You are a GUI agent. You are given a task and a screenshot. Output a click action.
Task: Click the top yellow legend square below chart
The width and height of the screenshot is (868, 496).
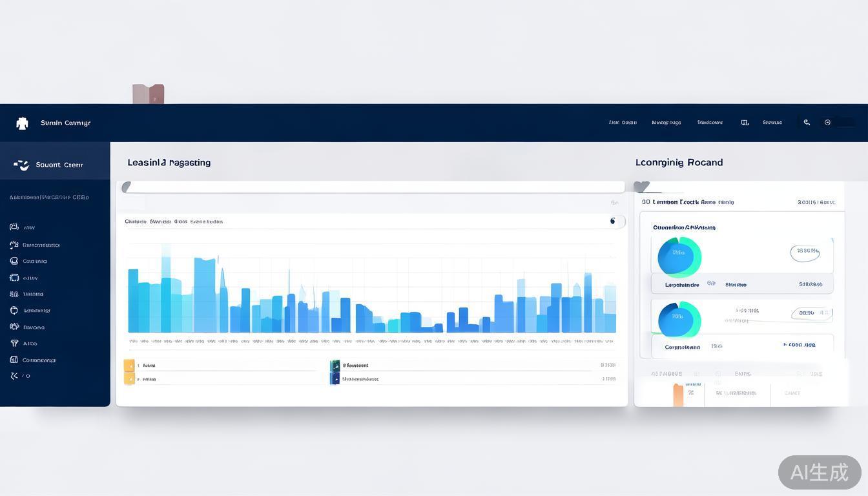(129, 366)
